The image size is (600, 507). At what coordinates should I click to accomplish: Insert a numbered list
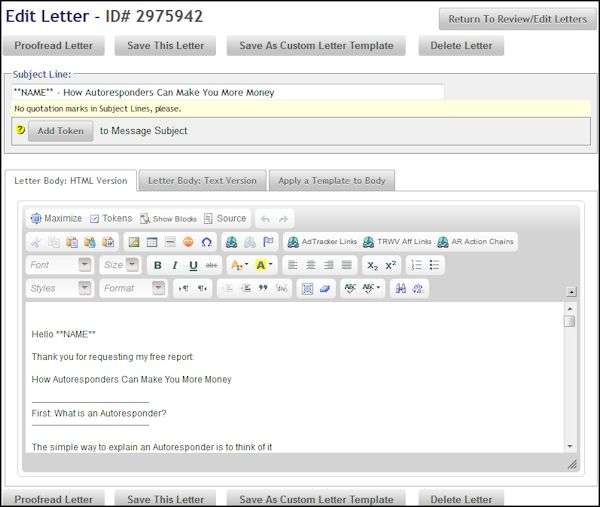(416, 265)
